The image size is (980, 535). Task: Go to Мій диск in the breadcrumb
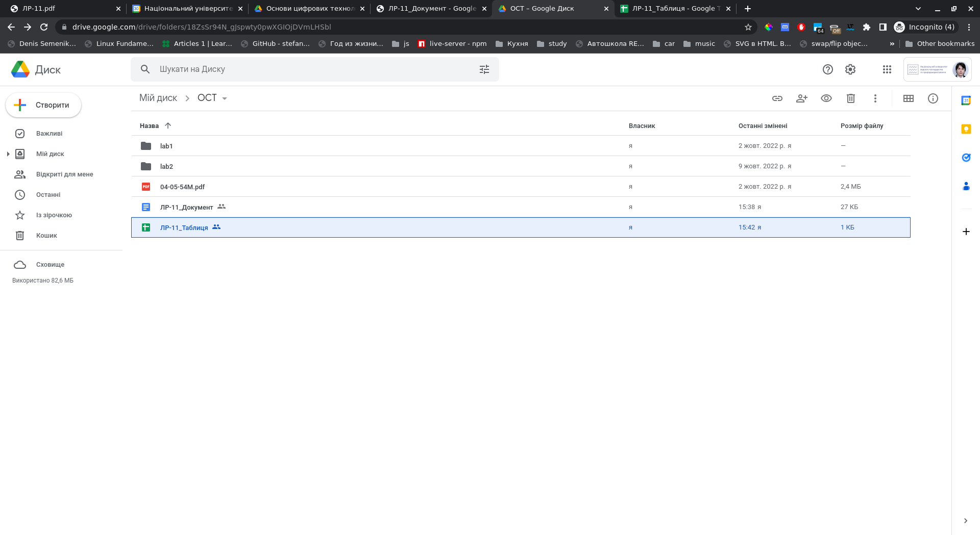click(158, 98)
